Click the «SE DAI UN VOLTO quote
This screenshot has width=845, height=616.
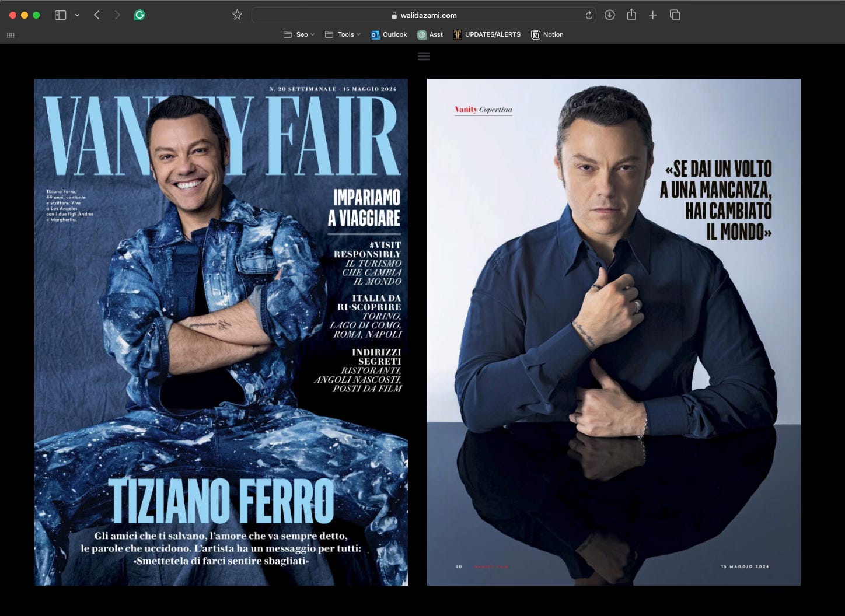pyautogui.click(x=717, y=200)
